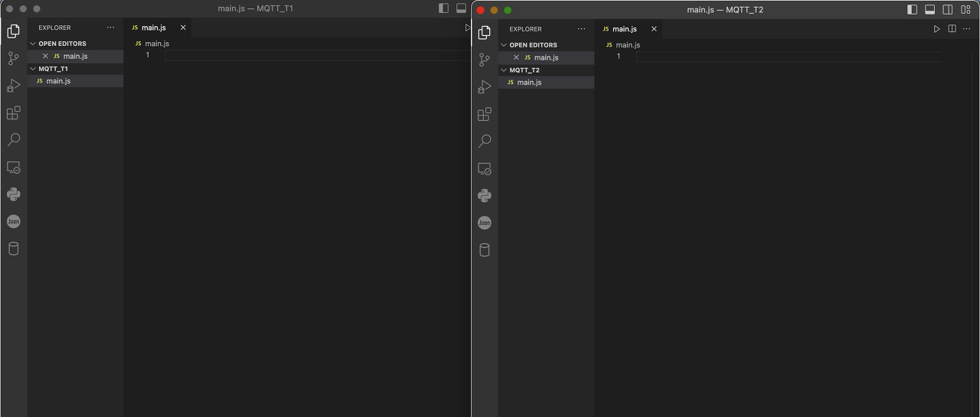980x417 pixels.
Task: Click the green maximize button of MQTT_T2 window
Action: pos(508,10)
